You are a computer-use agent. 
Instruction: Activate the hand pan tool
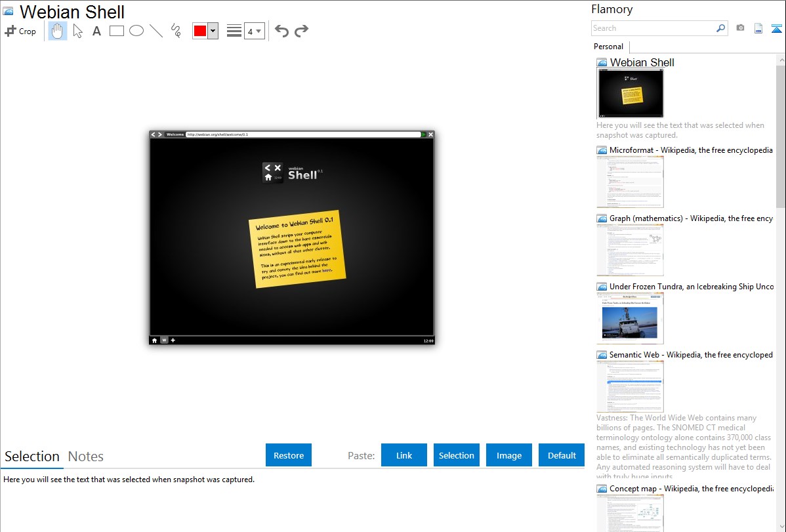(x=58, y=31)
